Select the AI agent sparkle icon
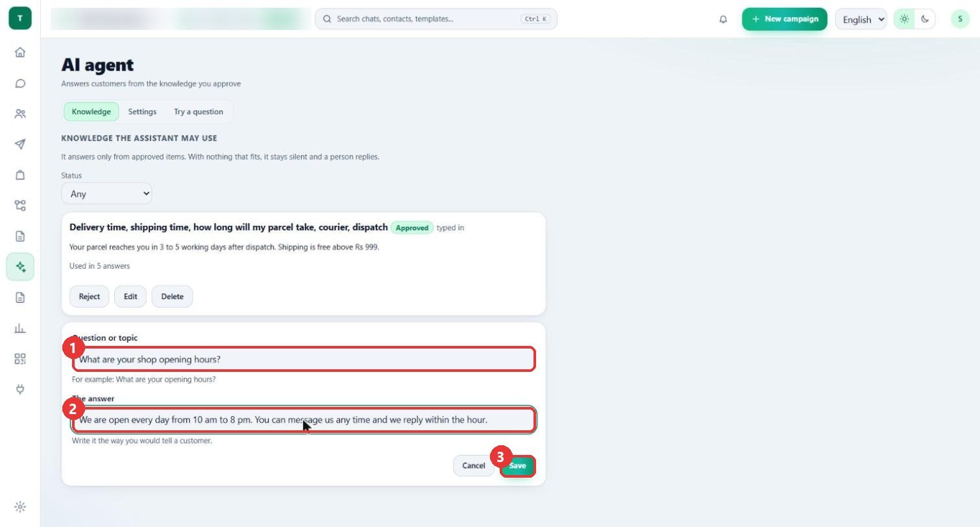Image resolution: width=980 pixels, height=527 pixels. click(20, 267)
